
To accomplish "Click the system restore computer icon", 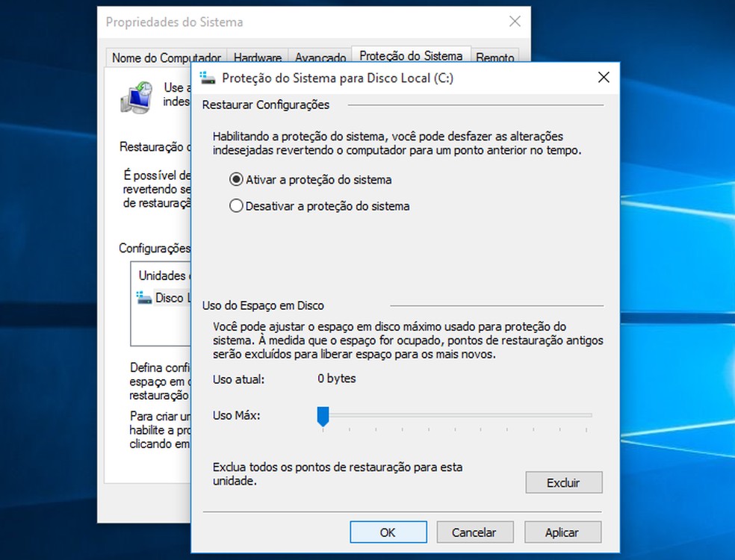I will [137, 98].
